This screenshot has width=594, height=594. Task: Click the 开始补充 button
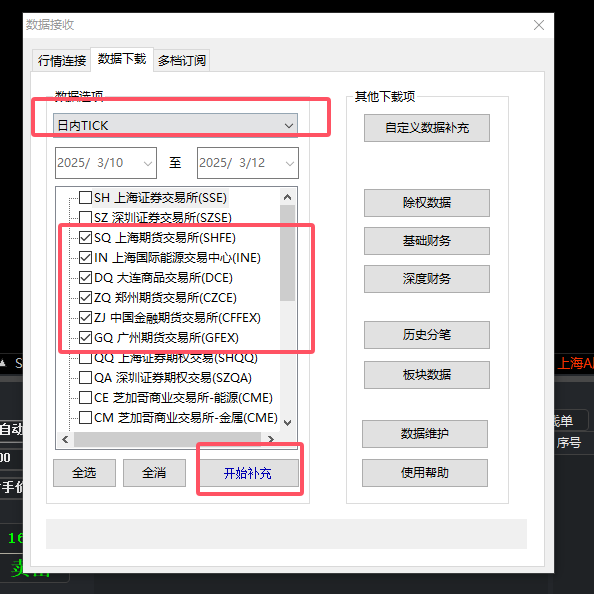pos(248,473)
